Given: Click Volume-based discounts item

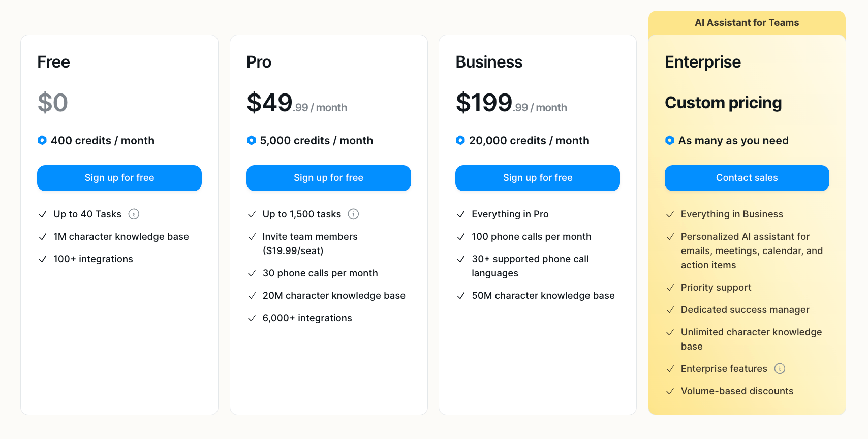Looking at the screenshot, I should click(737, 391).
